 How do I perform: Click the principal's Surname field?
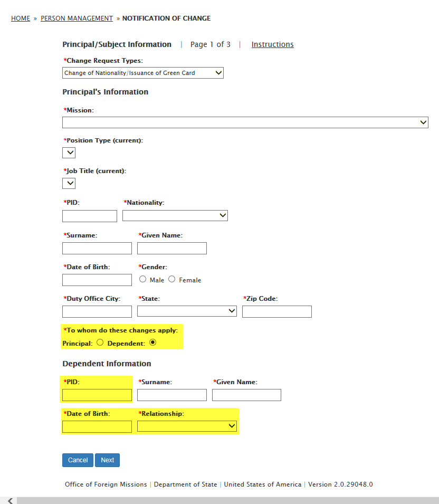pyautogui.click(x=97, y=249)
